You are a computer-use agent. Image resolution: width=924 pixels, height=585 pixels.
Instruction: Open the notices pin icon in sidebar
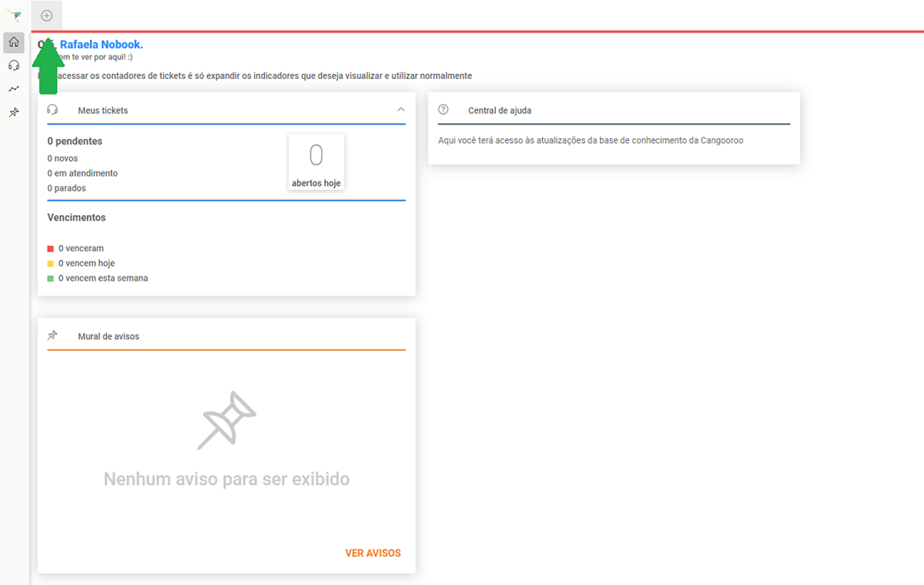point(14,112)
